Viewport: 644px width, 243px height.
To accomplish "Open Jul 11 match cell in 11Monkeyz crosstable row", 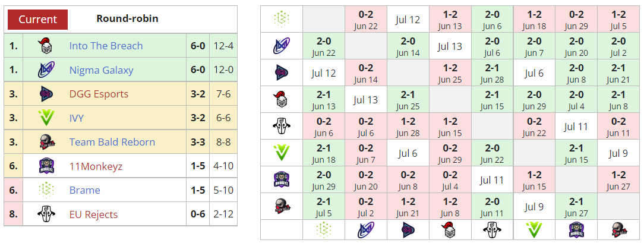I will (x=491, y=179).
